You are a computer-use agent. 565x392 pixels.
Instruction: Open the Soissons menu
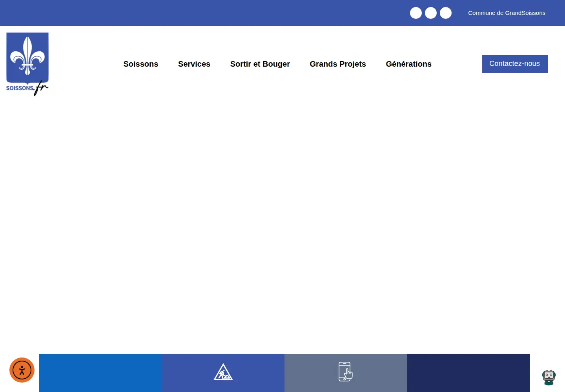coord(141,64)
